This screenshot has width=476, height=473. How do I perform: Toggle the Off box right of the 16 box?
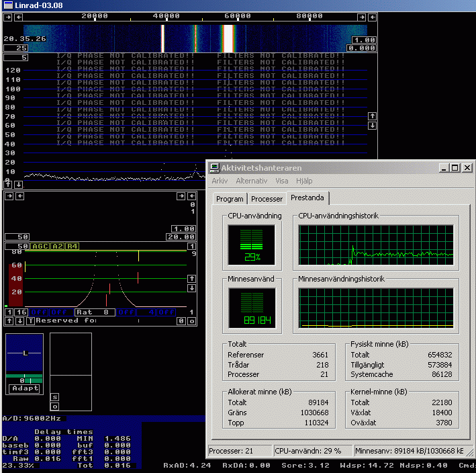(x=39, y=312)
